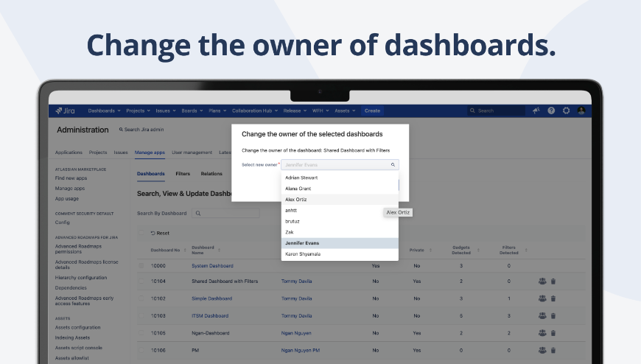The image size is (641, 364).
Task: Click the Reset button
Action: point(160,233)
